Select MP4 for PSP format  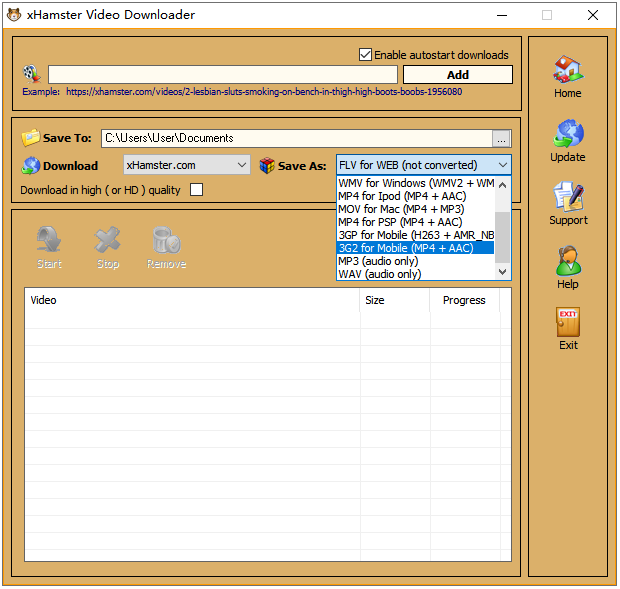tap(416, 222)
